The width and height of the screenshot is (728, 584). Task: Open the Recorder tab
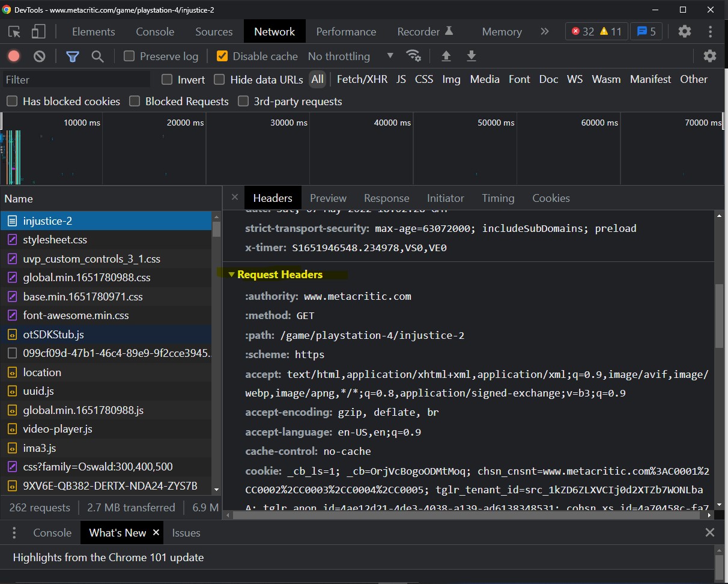425,31
